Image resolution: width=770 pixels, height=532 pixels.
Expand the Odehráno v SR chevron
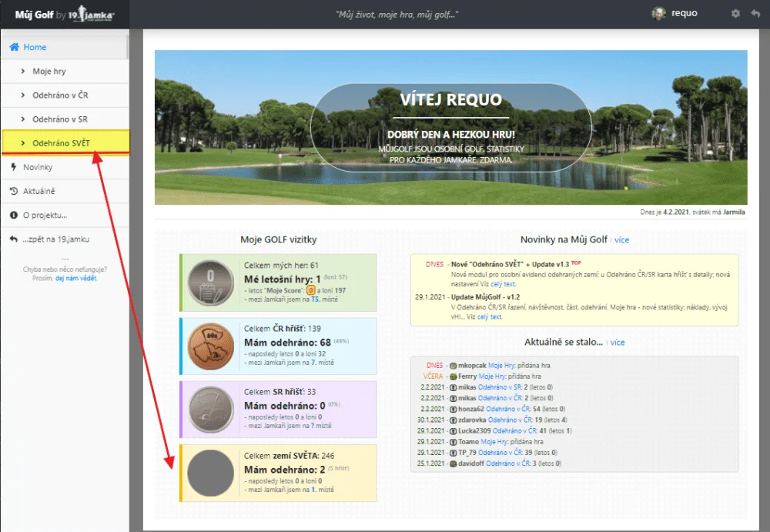(22, 119)
